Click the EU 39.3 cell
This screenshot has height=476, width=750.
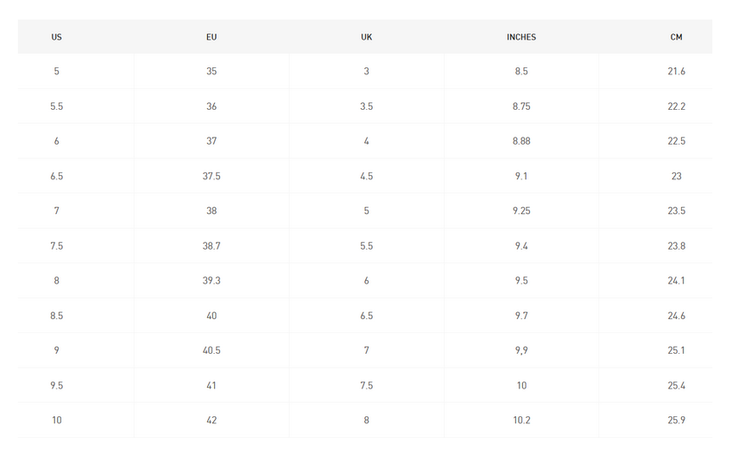point(211,280)
